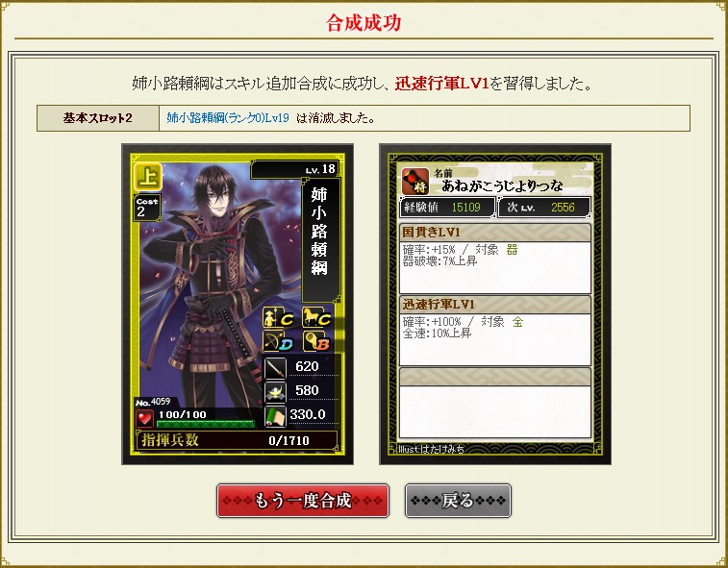Click the scroll intelligence icon beside 330.0
728x568 pixels.
275,416
